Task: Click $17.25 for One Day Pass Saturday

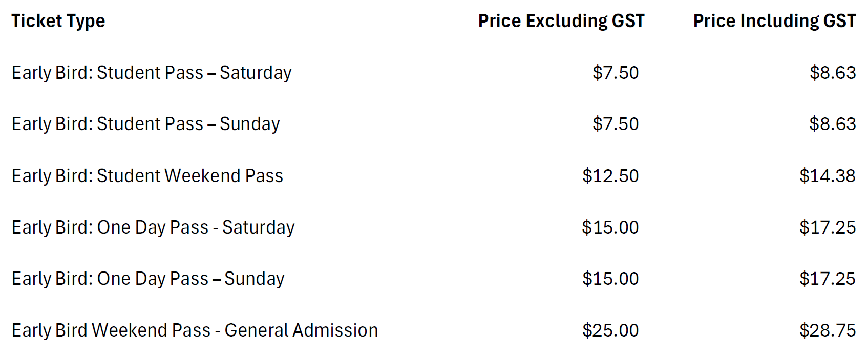Action: pos(828,227)
